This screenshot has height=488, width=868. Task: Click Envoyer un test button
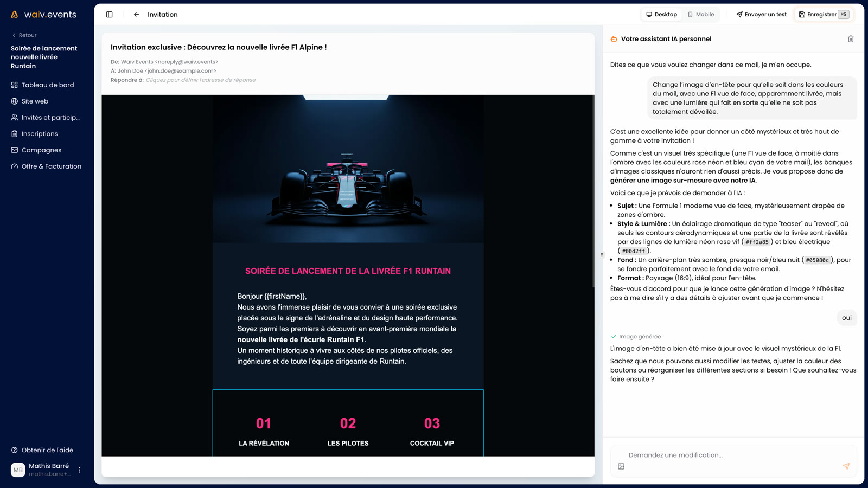pos(761,15)
